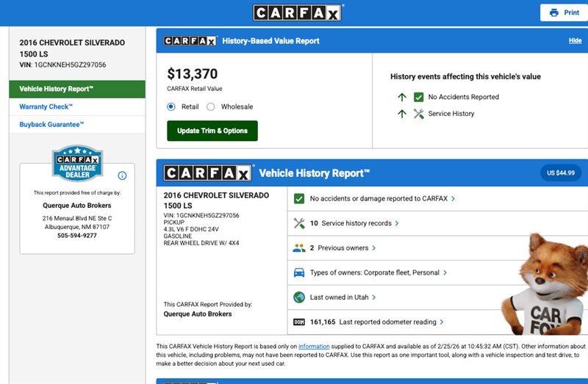Screen dimensions: 588x384
Task: Hide the History-Based Value Report panel
Action: (x=575, y=41)
